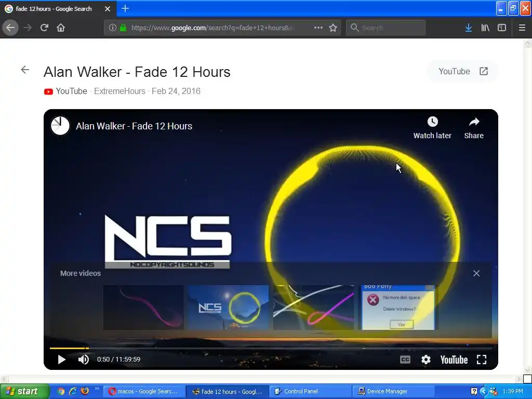The height and width of the screenshot is (399, 532).
Task: Expand the quick launch chevron
Action: click(x=97, y=389)
